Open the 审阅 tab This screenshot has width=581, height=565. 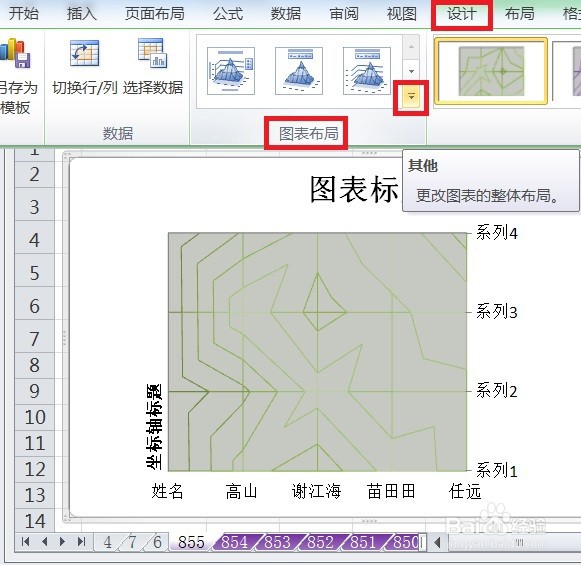tap(344, 14)
